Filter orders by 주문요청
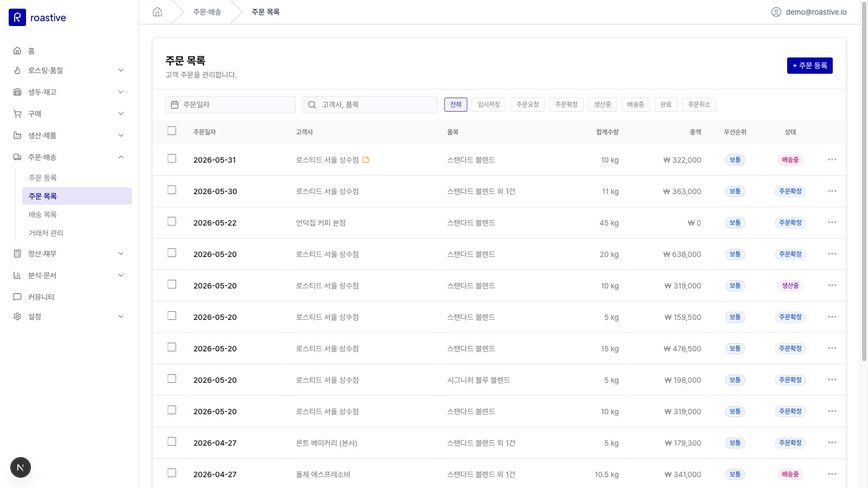 [x=528, y=105]
